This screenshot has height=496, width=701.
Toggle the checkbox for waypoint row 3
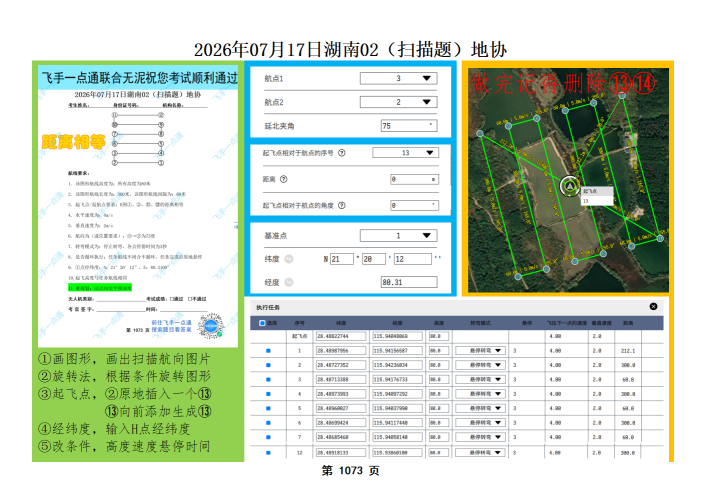(x=268, y=379)
